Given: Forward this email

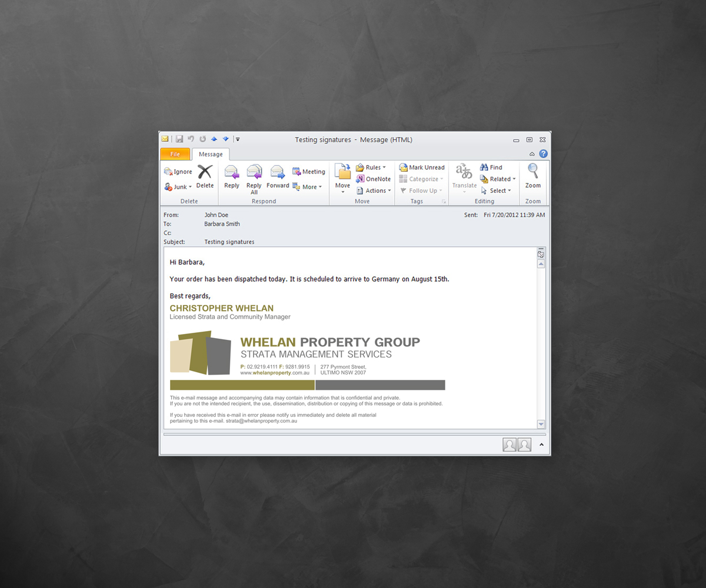Looking at the screenshot, I should point(278,176).
